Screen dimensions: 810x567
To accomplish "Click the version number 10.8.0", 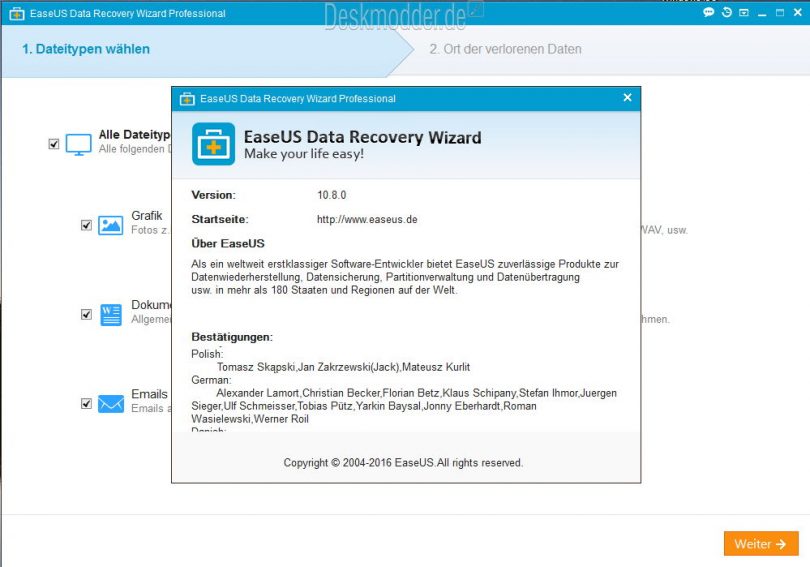I will tap(332, 195).
